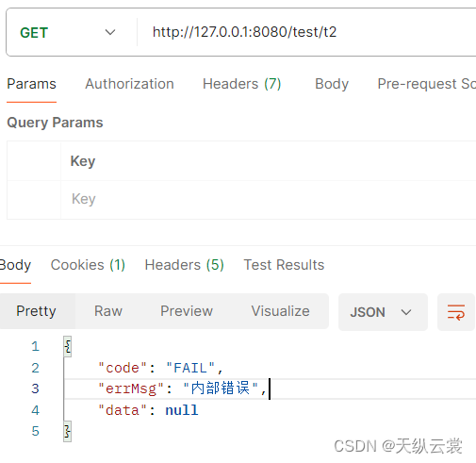
Task: Click the closing brace on line 5
Action: coord(68,431)
